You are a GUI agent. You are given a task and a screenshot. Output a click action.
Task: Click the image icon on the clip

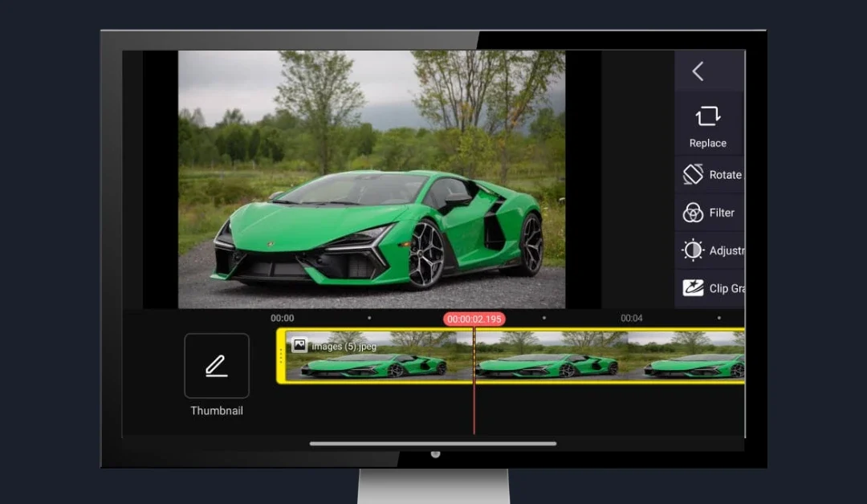299,345
